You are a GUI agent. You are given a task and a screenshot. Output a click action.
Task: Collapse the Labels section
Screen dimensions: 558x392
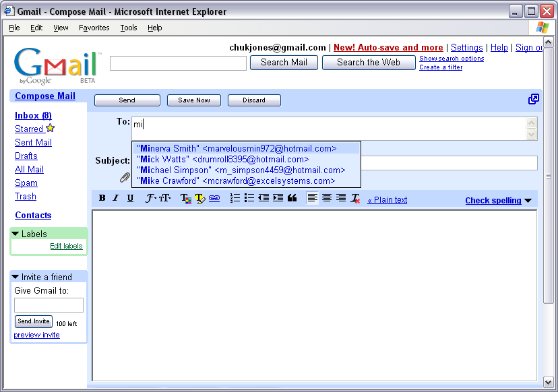point(15,234)
